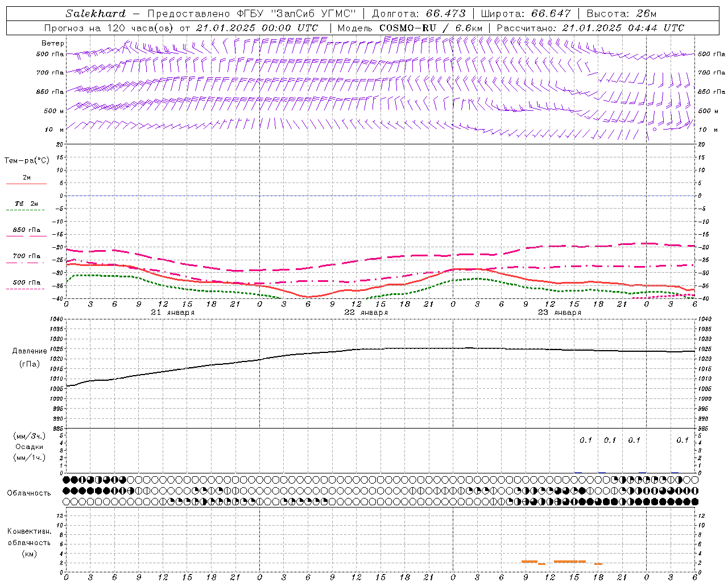
Task: Click "Рассчитано: 21.01.2025 04:44 UTC" timestamp
Action: coord(590,28)
